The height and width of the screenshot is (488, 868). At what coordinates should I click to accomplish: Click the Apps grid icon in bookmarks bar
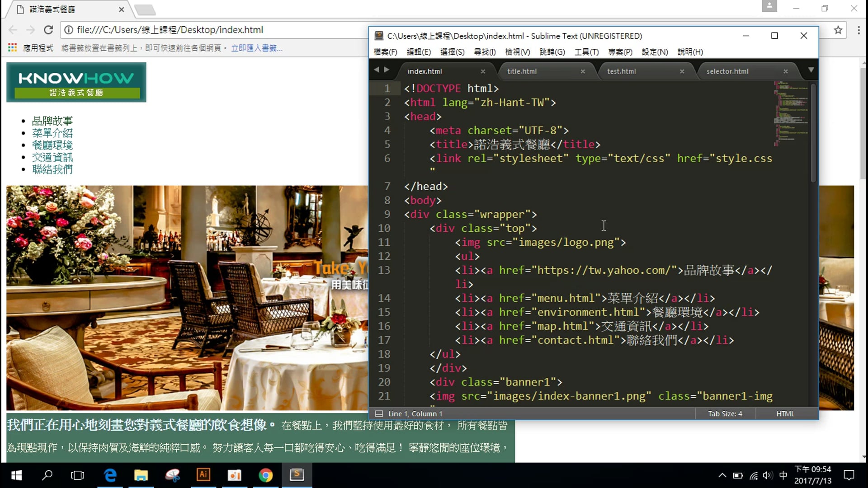click(x=12, y=48)
